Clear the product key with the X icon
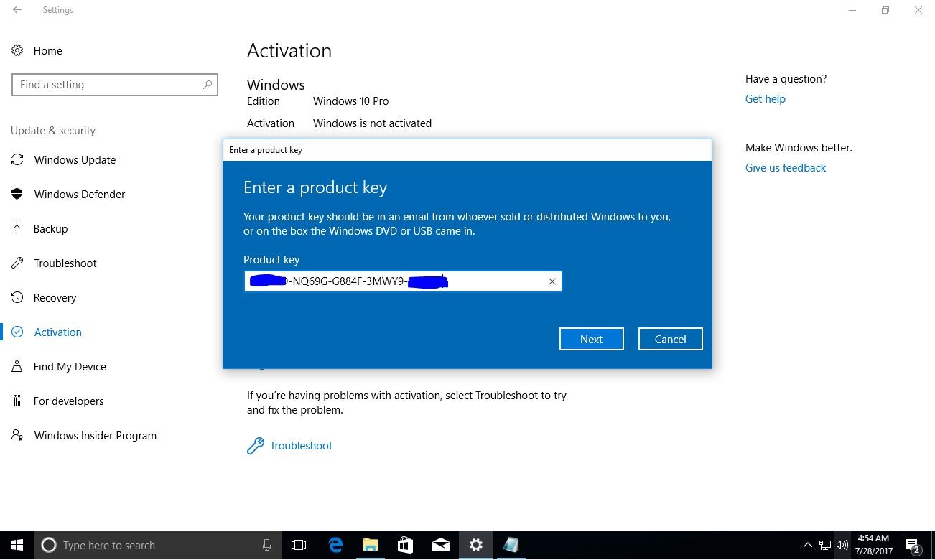Image resolution: width=935 pixels, height=560 pixels. point(552,281)
